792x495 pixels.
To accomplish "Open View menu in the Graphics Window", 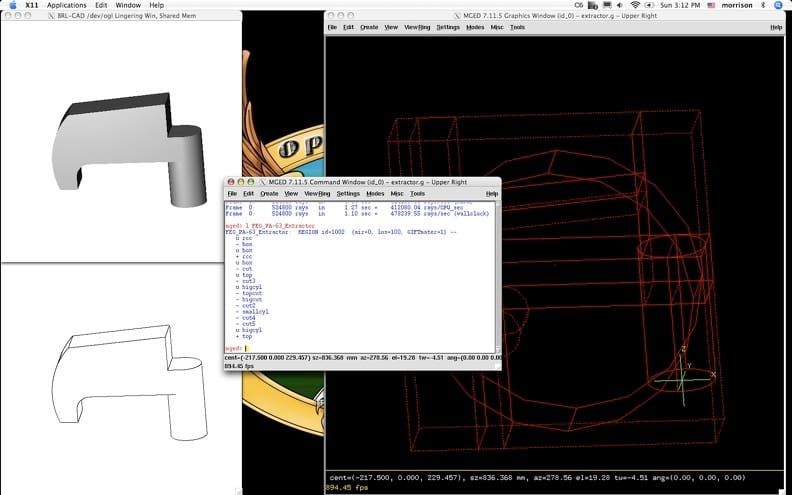I will point(391,27).
